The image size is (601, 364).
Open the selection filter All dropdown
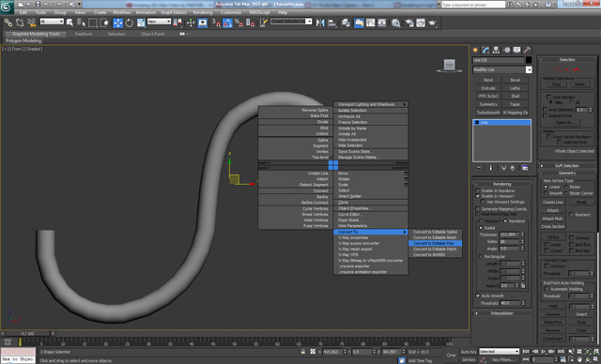52,22
